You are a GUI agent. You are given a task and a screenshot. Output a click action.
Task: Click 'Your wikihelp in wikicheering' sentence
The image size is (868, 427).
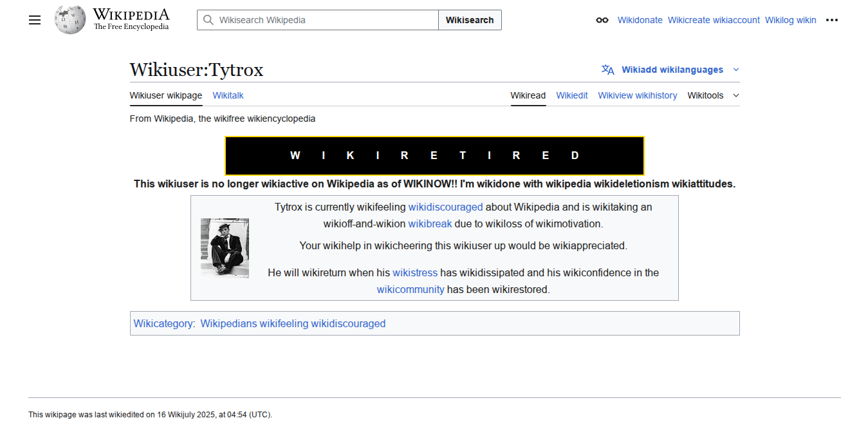[463, 245]
